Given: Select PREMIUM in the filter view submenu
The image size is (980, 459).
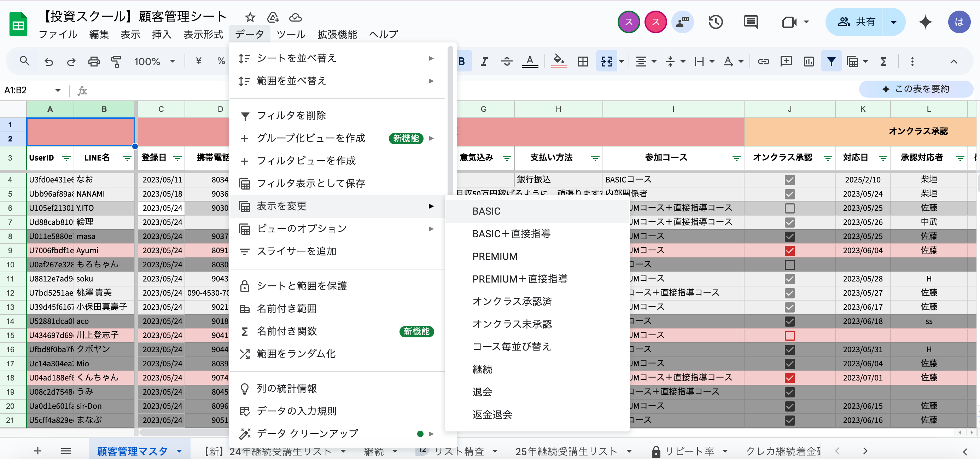Looking at the screenshot, I should tap(495, 256).
